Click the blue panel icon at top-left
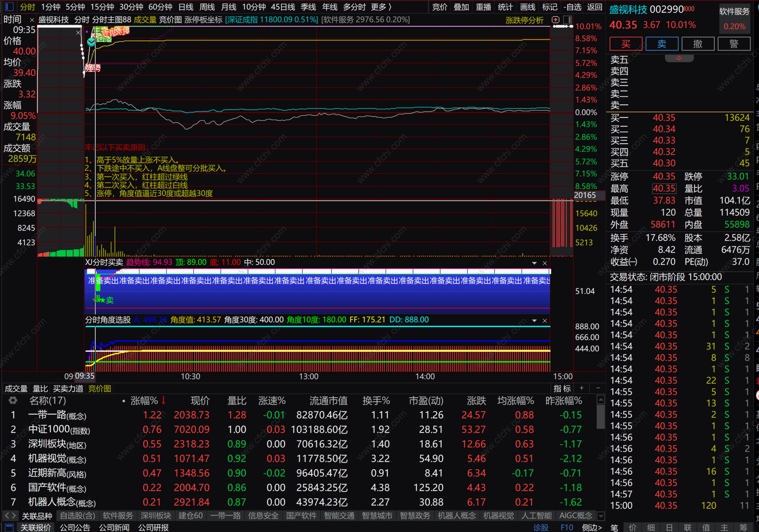759x532 pixels. coord(9,7)
